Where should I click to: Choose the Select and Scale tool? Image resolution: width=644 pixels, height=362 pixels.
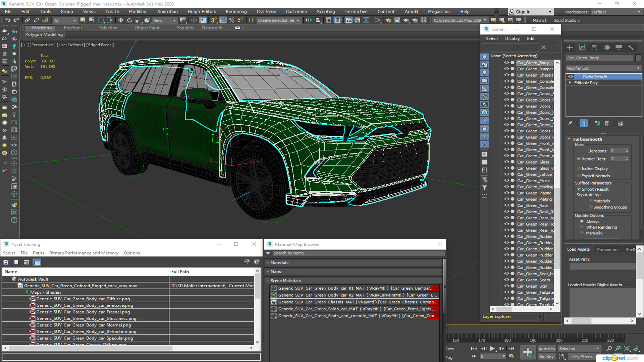pos(138,20)
